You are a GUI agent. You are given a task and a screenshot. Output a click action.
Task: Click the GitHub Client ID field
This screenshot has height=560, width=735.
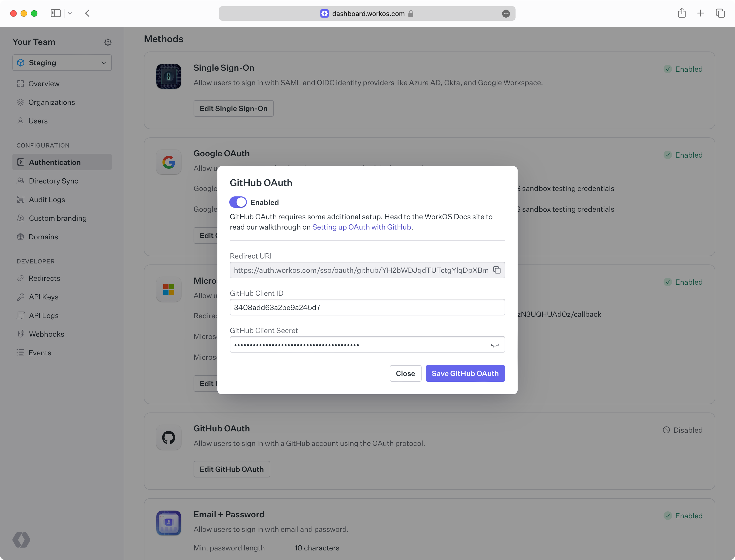tap(367, 307)
